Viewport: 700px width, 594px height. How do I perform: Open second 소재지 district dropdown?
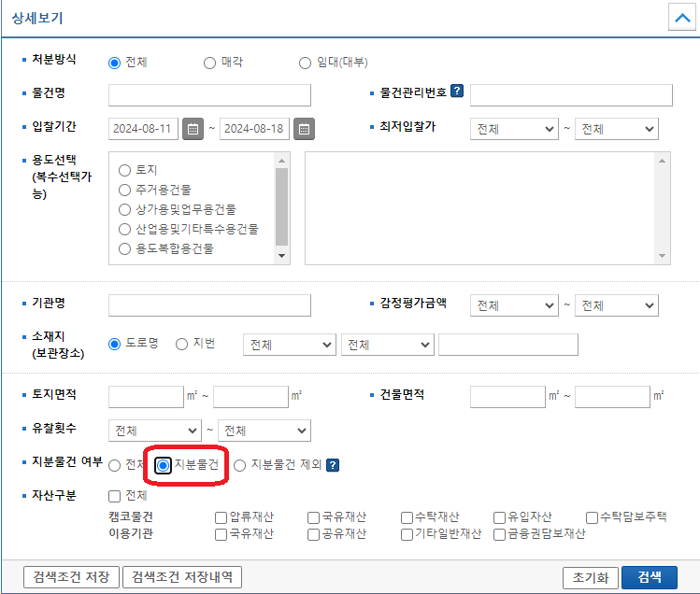388,345
